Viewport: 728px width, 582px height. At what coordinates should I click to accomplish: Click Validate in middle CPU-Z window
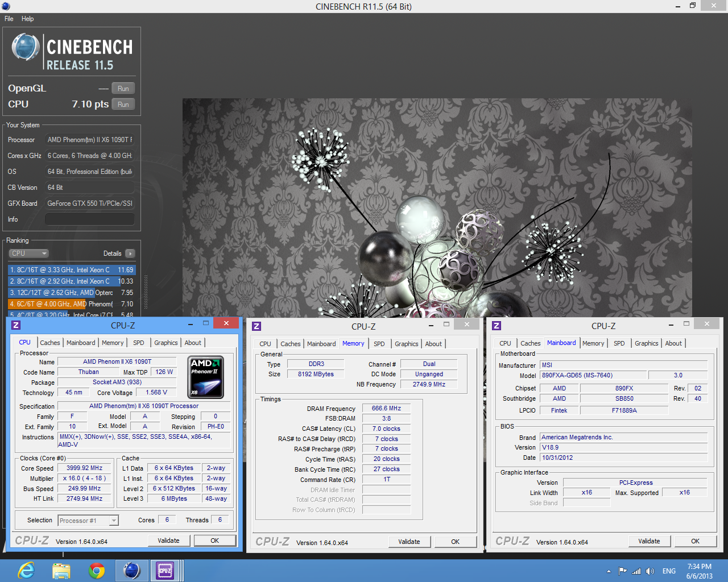(x=409, y=542)
